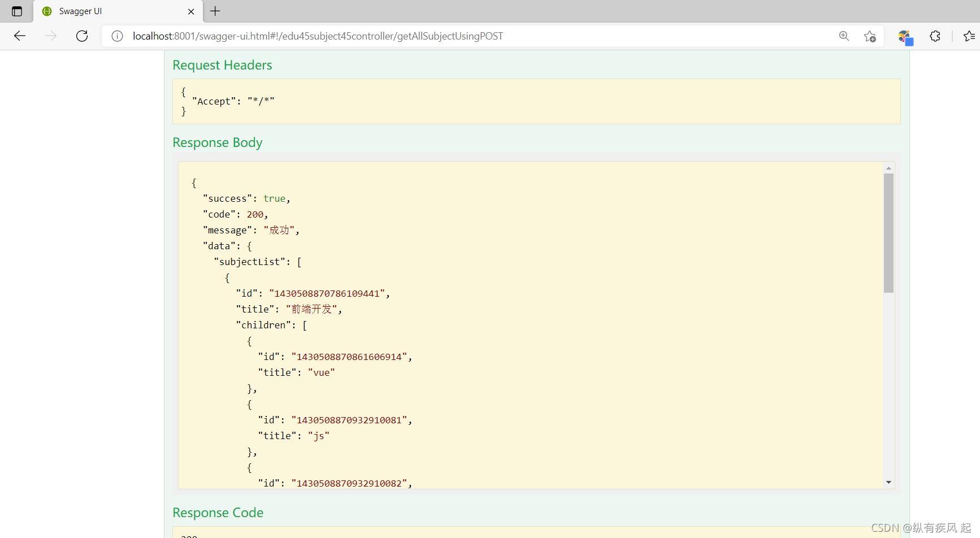Click the browser back arrow
This screenshot has width=980, height=538.
[20, 36]
